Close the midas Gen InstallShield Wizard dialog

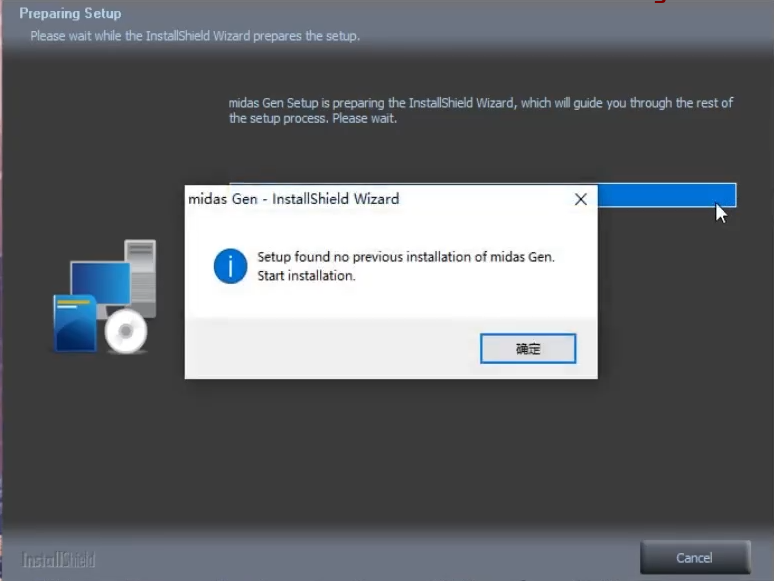(x=580, y=199)
